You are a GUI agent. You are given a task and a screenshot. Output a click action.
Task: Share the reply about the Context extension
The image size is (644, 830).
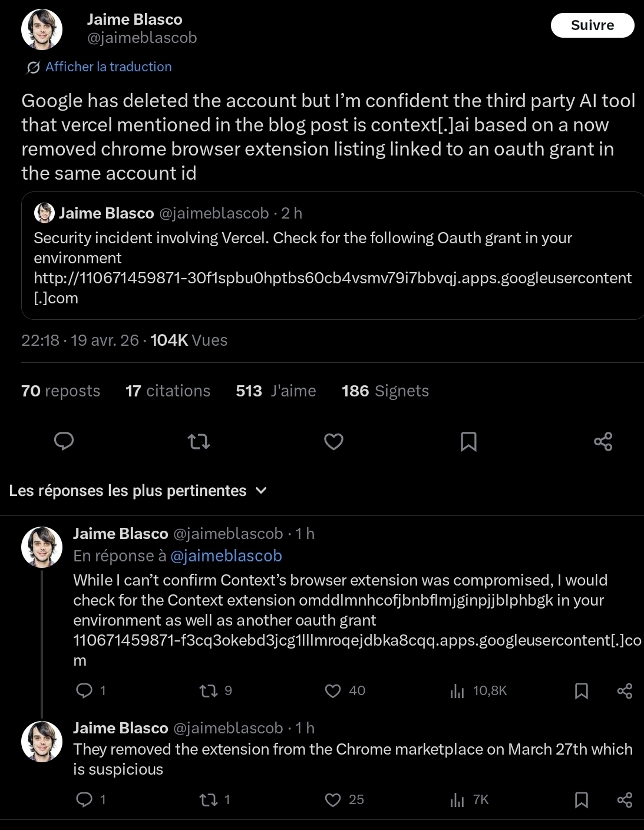625,690
